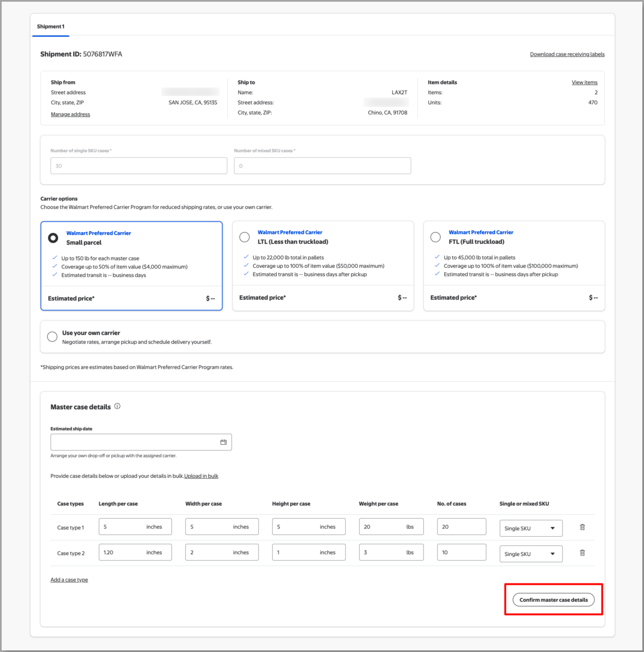Click Add a case type link
The height and width of the screenshot is (652, 644).
pyautogui.click(x=69, y=580)
